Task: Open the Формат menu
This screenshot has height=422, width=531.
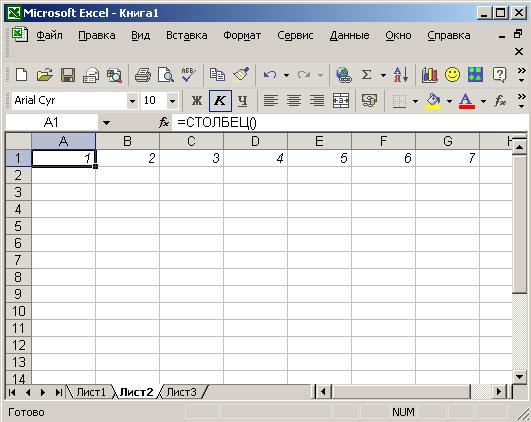Action: pos(242,35)
